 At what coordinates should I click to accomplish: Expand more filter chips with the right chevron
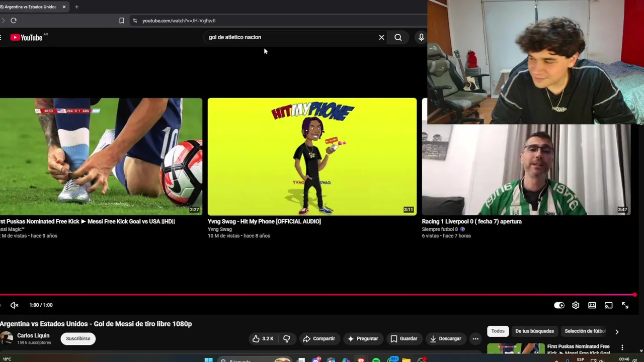pos(617,332)
